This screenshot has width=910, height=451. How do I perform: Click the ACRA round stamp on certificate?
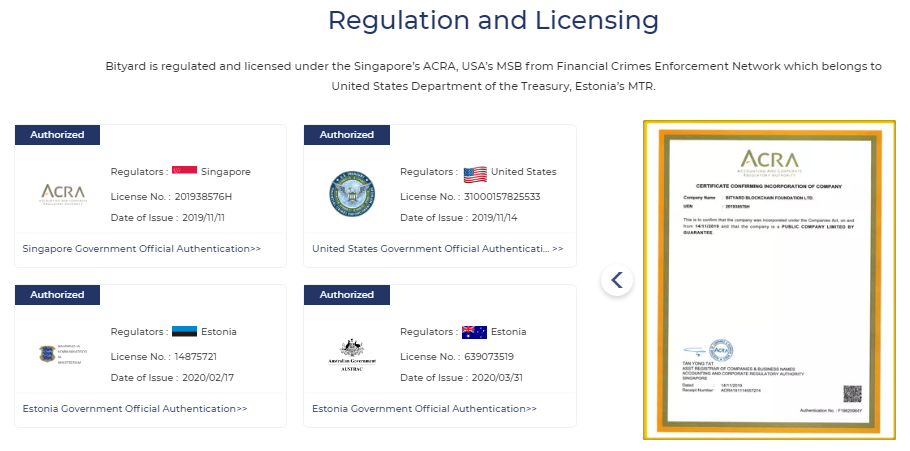point(721,350)
